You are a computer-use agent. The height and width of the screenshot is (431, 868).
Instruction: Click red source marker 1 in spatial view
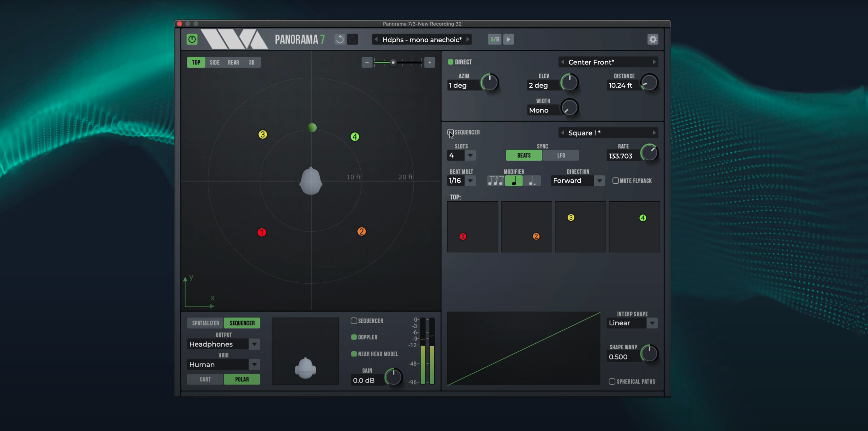pos(262,232)
